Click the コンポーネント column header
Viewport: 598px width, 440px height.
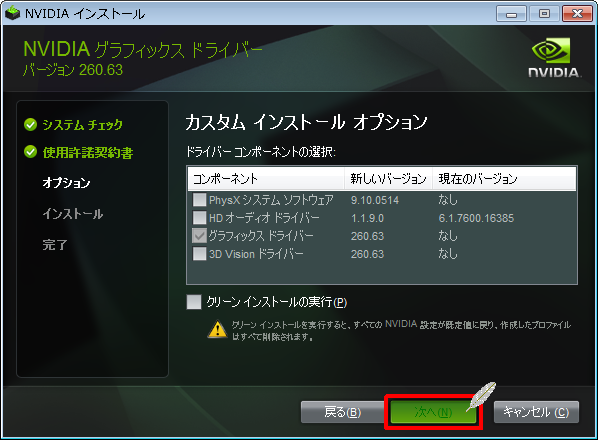(266, 178)
